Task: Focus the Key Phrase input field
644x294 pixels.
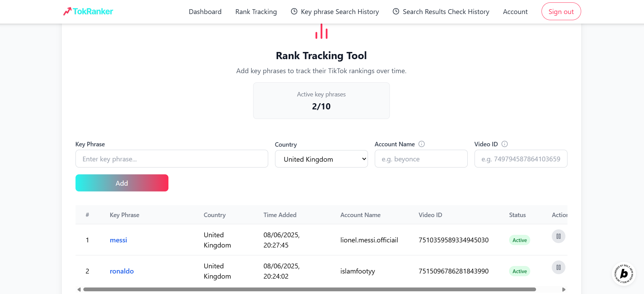Action: 172,159
